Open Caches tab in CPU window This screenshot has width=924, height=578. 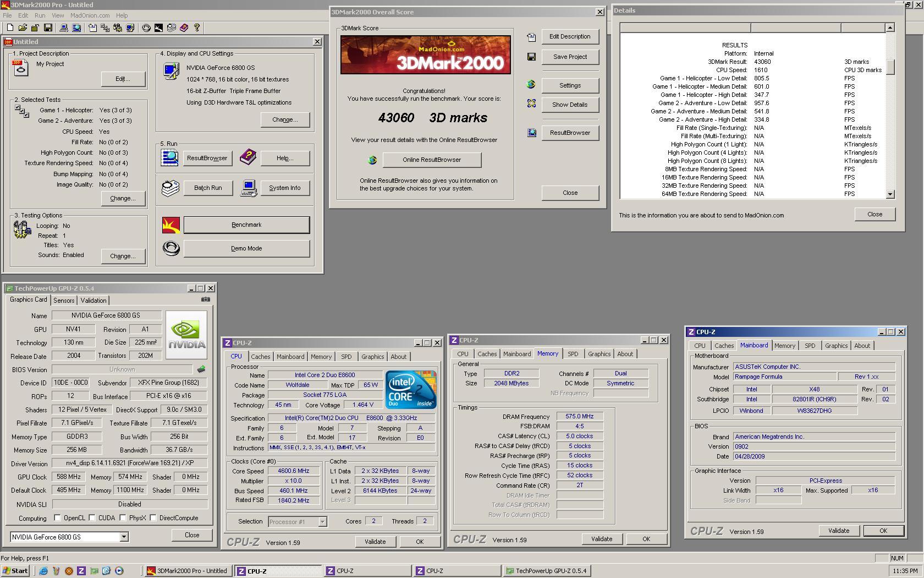point(260,357)
